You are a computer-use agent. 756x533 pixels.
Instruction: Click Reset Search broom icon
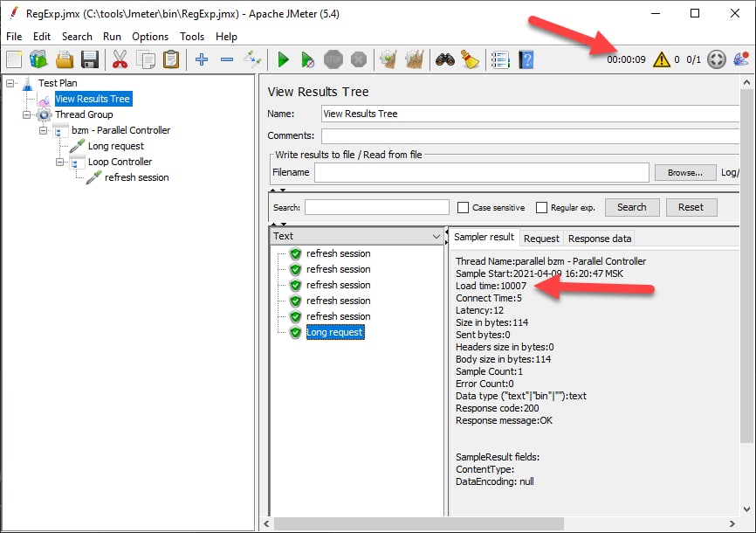coord(470,60)
